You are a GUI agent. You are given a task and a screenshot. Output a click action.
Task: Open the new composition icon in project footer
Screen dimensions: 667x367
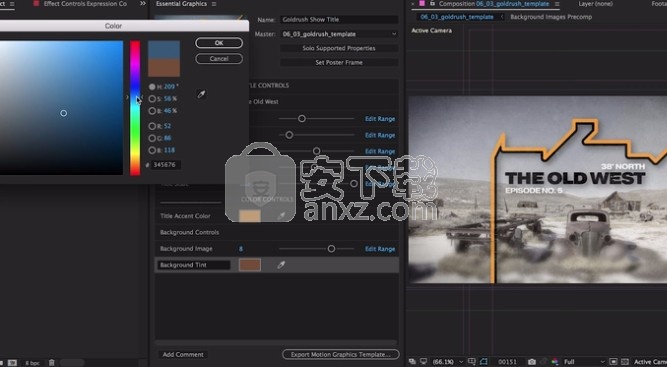[12, 363]
